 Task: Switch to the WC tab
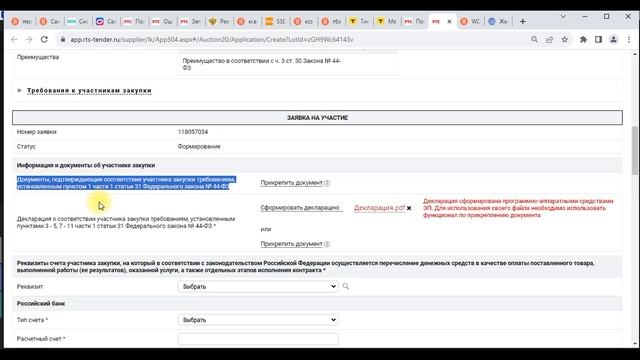(470, 22)
